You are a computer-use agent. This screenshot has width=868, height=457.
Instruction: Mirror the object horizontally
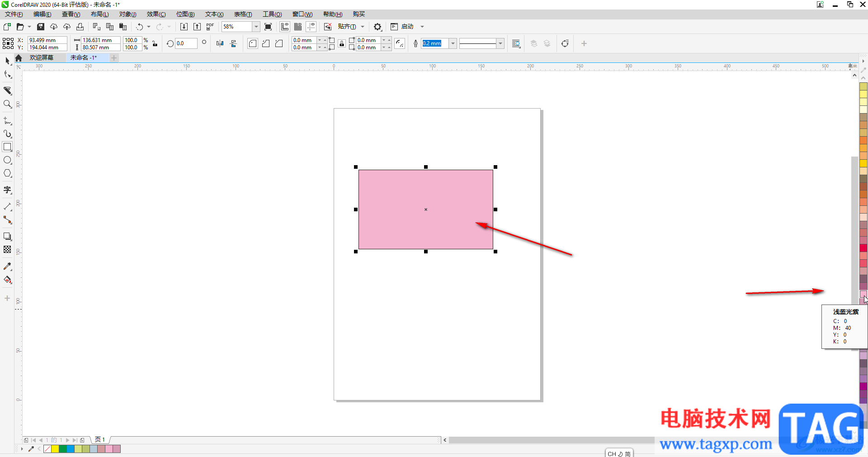click(220, 43)
